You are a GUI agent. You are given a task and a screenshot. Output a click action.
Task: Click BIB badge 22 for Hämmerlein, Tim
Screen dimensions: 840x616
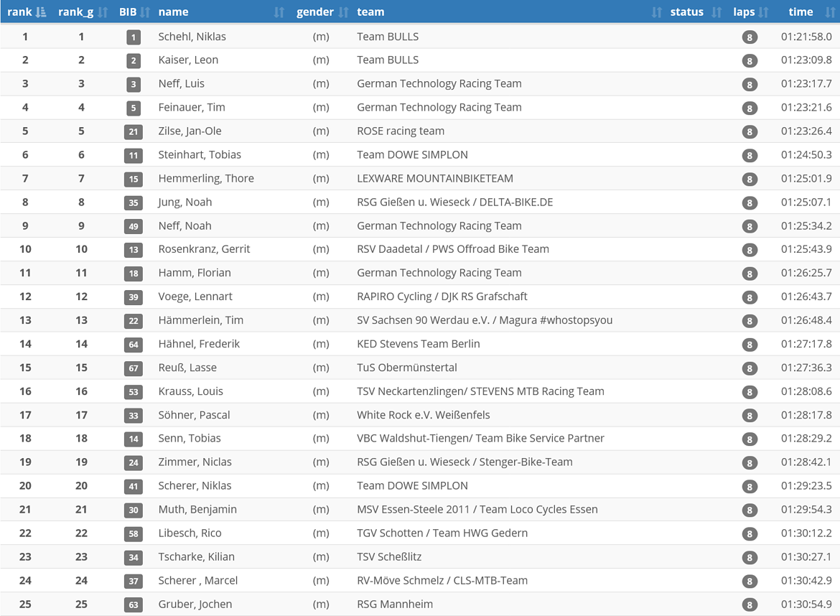(x=134, y=321)
